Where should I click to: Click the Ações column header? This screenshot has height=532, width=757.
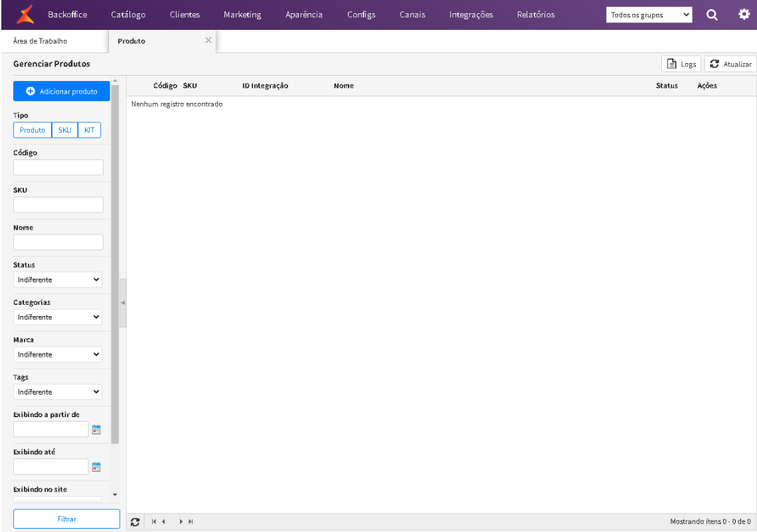(x=707, y=86)
